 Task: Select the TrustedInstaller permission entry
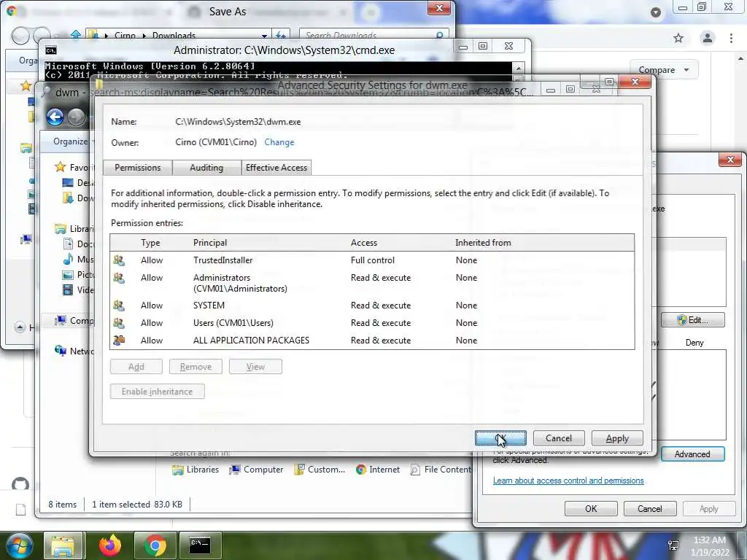(x=371, y=260)
